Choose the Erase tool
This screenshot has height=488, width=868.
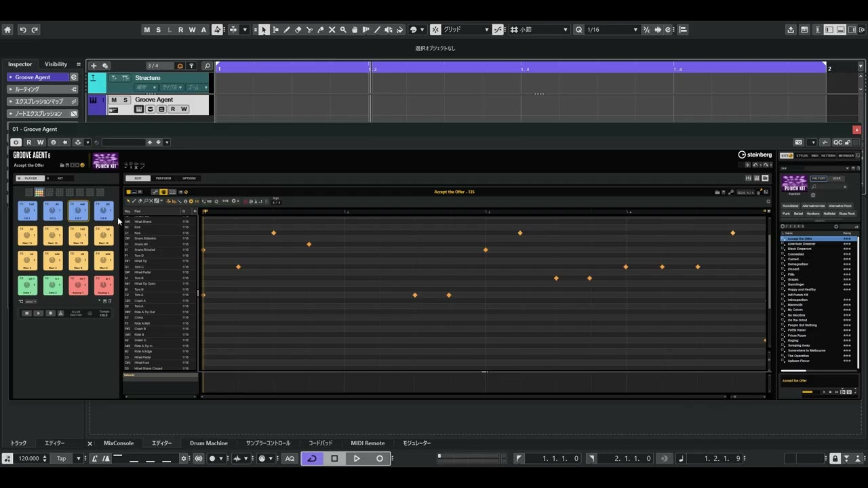[x=298, y=30]
